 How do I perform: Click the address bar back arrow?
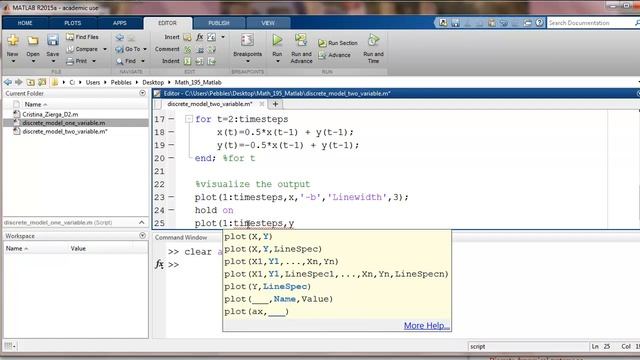pyautogui.click(x=8, y=82)
